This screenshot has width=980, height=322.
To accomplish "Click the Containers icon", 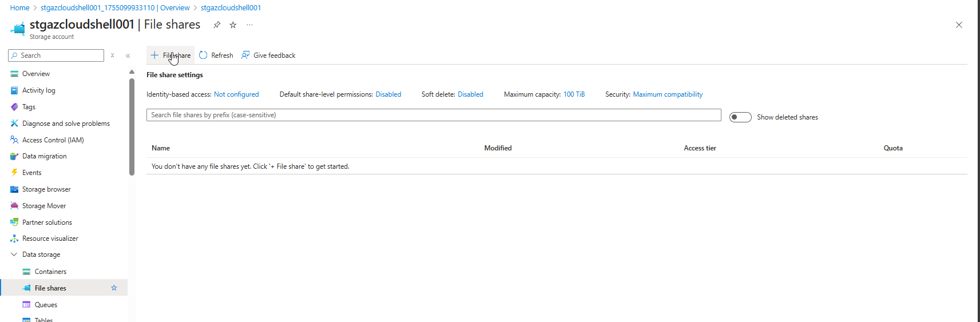I will pos(26,272).
